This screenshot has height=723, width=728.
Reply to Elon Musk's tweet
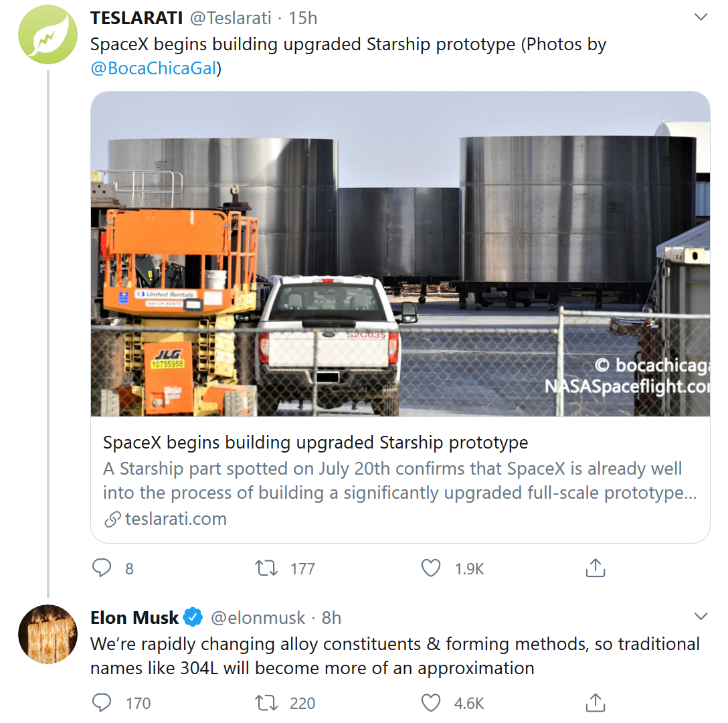(x=102, y=703)
